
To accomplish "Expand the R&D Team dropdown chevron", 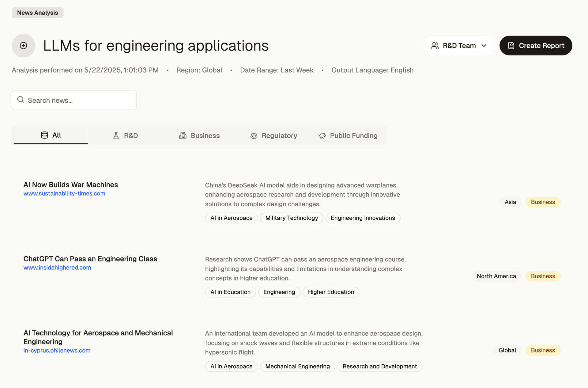I will pos(484,46).
